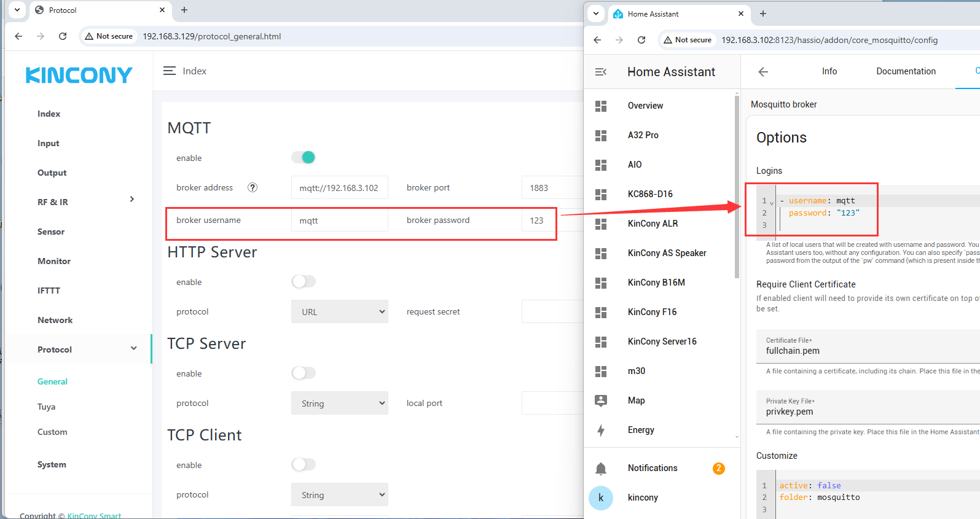The width and height of the screenshot is (980, 519).
Task: Switch to the Documentation tab
Action: click(x=906, y=71)
